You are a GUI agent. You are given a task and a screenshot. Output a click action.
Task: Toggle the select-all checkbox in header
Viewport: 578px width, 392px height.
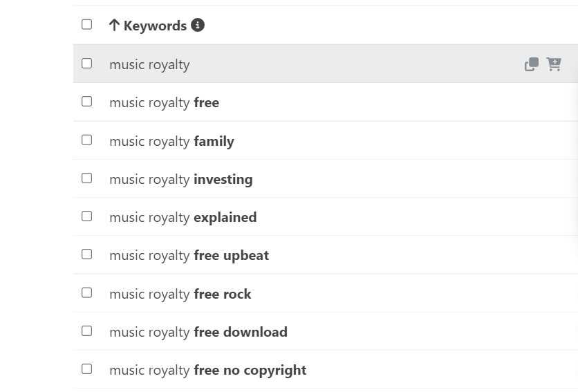click(x=86, y=25)
